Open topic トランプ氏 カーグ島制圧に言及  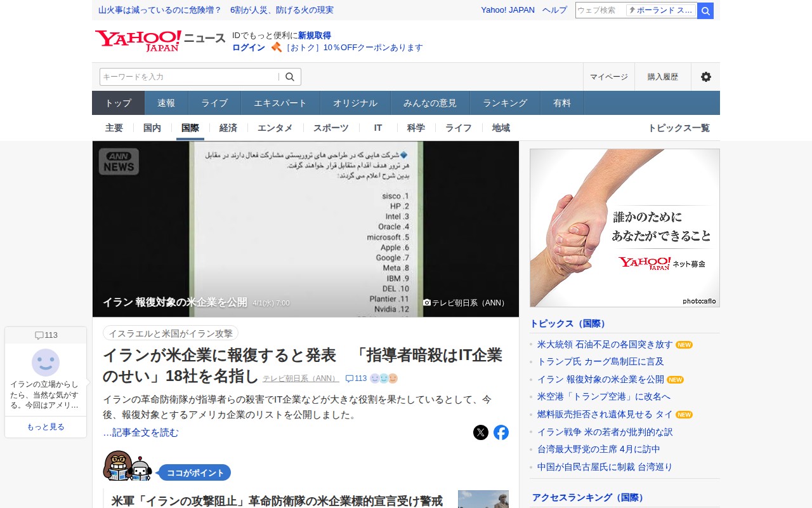click(x=601, y=361)
